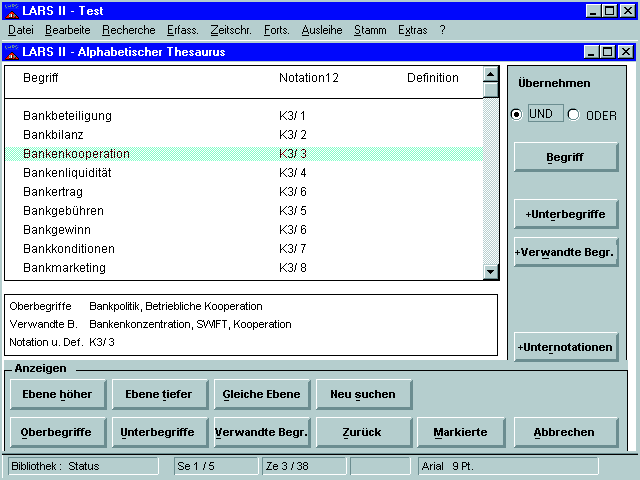The image size is (640, 480).
Task: Click the Abbrechen button
Action: (x=566, y=432)
